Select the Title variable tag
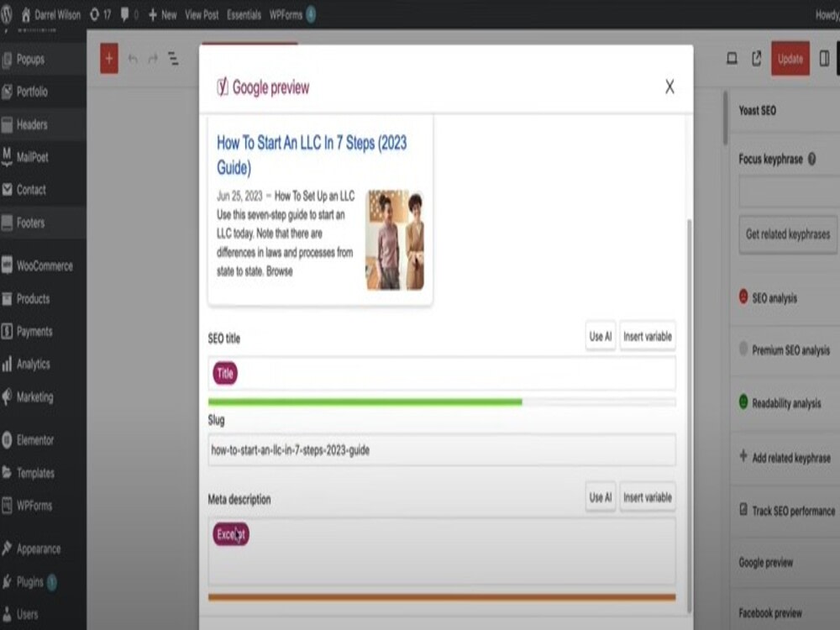 [225, 374]
